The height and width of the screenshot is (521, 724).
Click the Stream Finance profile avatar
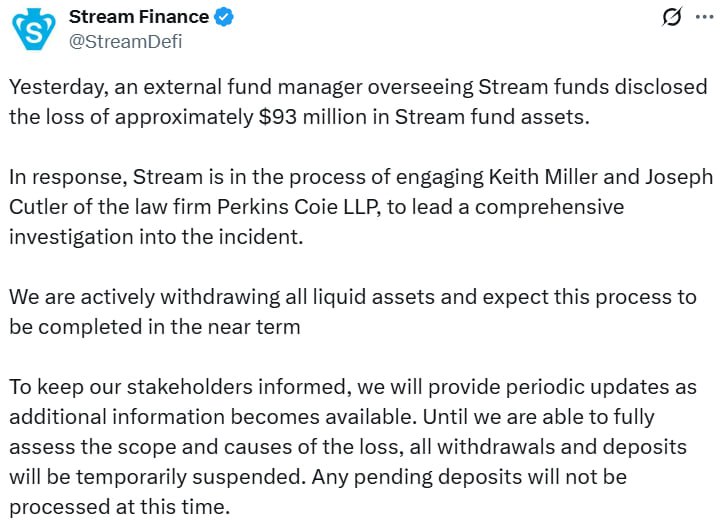tap(34, 29)
